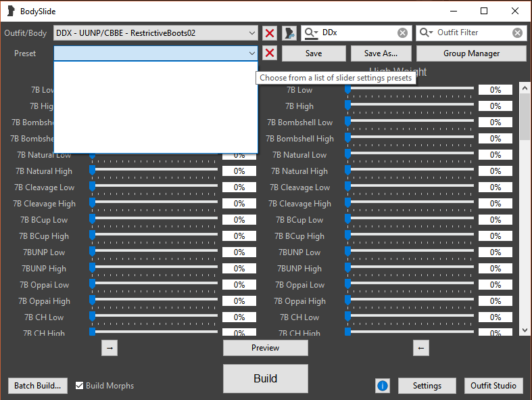Delete the selected outfit with red X
This screenshot has height=400, width=532.
click(270, 33)
